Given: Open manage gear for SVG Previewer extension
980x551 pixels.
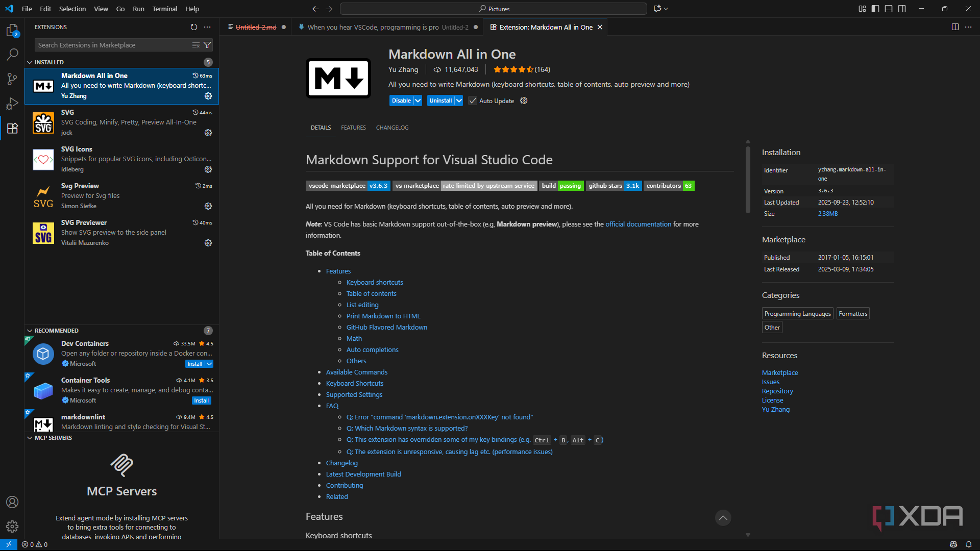Looking at the screenshot, I should 208,243.
